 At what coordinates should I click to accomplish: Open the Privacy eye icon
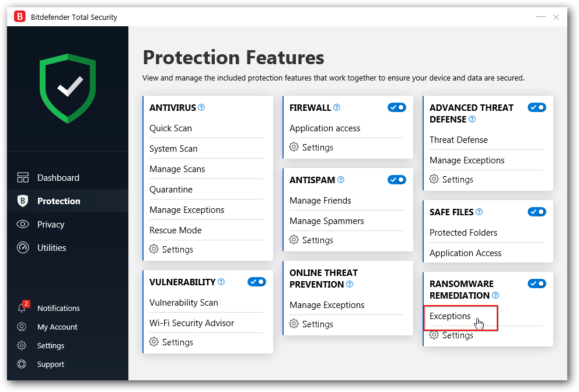(x=23, y=225)
